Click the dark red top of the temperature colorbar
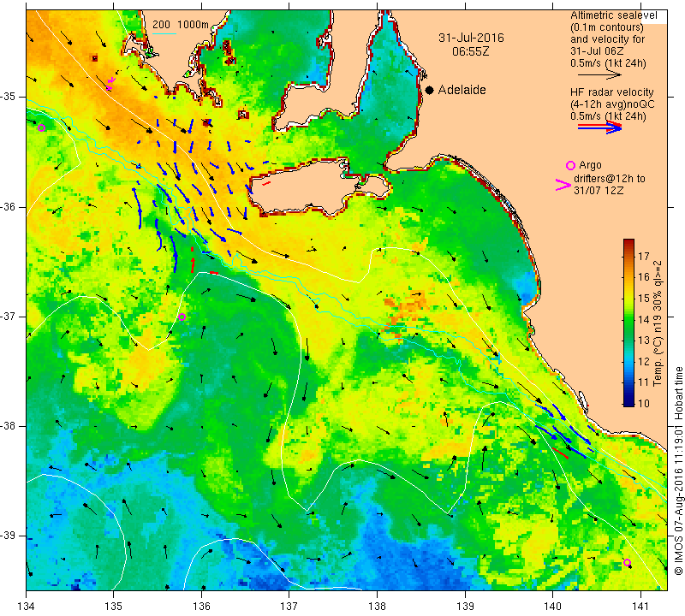 628,243
